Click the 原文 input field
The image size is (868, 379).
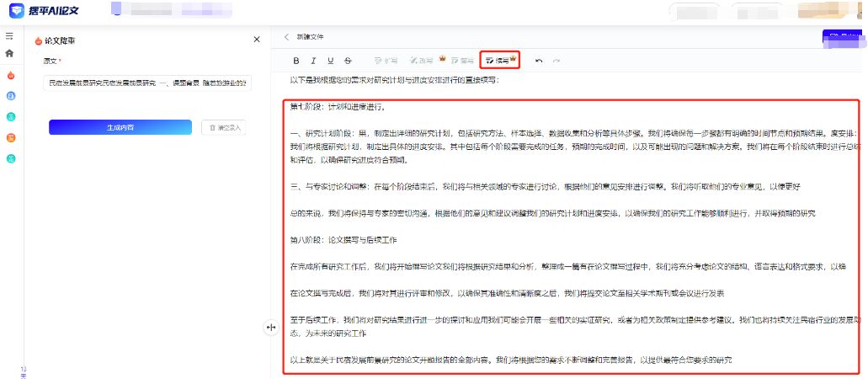click(147, 83)
